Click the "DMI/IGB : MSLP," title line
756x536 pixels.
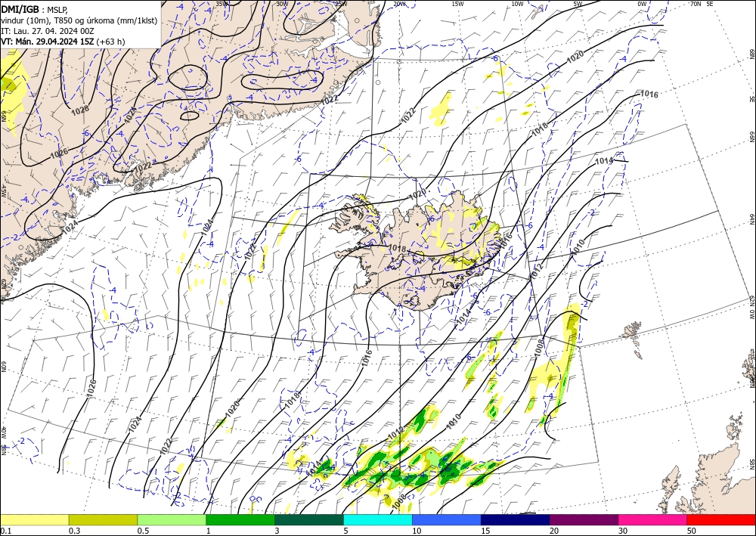pyautogui.click(x=35, y=9)
